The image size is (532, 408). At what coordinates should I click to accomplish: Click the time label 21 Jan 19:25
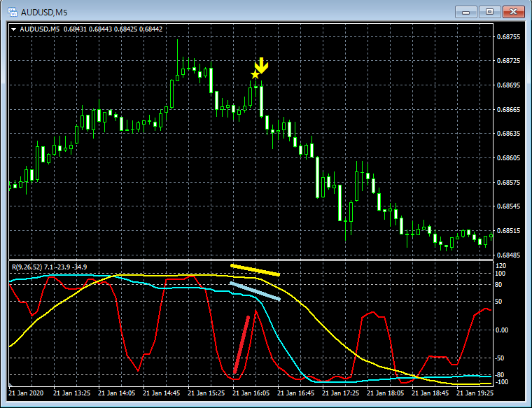coord(475,393)
